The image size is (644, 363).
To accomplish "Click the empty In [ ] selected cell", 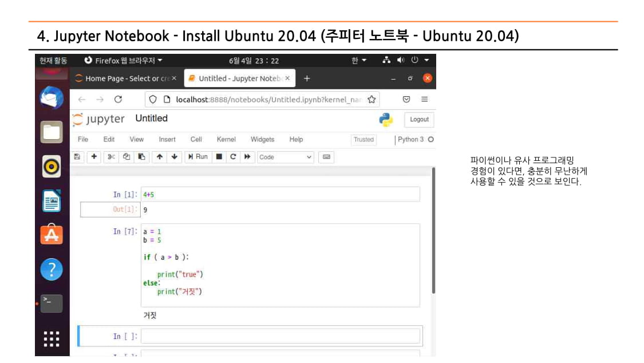I will (280, 336).
